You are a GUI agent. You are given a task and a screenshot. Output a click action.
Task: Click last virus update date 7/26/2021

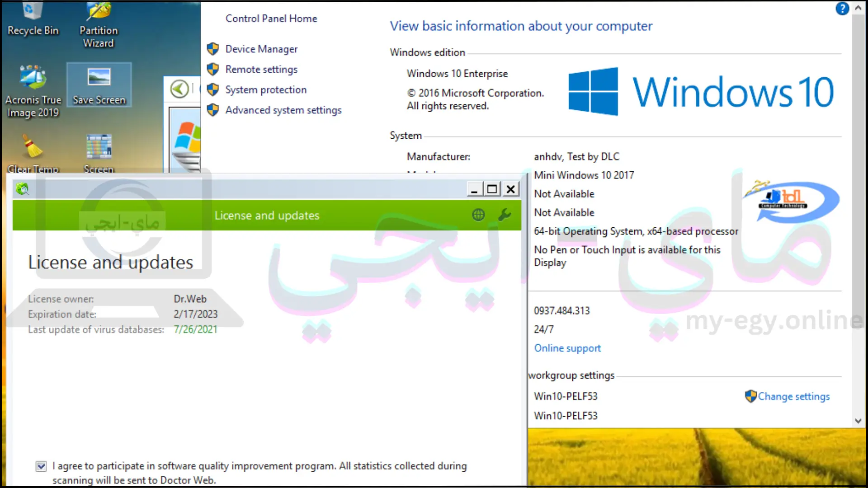(x=196, y=329)
